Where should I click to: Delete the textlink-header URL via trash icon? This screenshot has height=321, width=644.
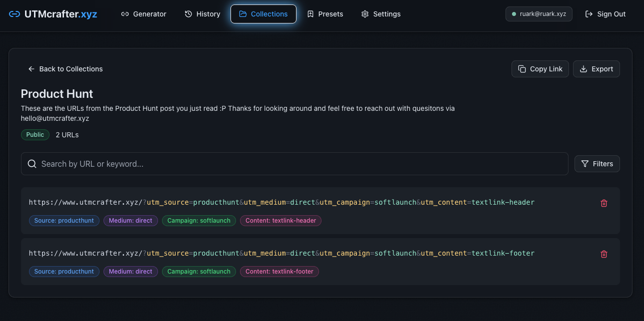click(x=603, y=203)
